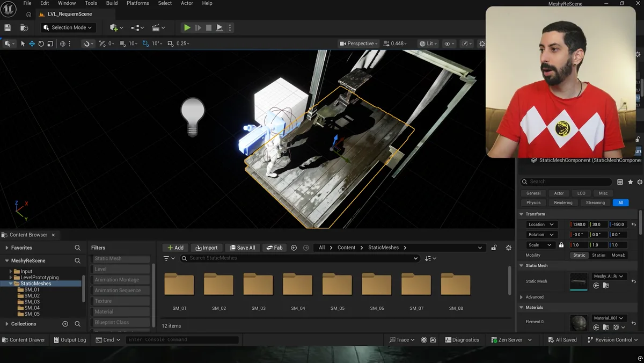Open the viewport settings gear icon
Image resolution: width=644 pixels, height=363 pixels.
coord(481,43)
